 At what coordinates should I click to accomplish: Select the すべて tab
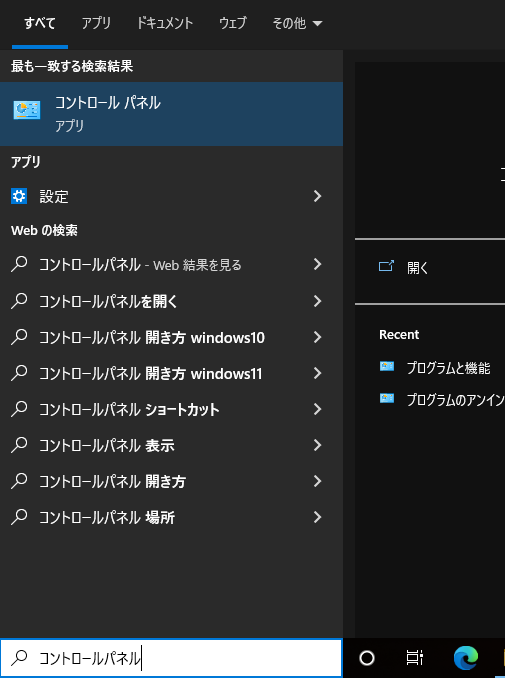click(40, 23)
